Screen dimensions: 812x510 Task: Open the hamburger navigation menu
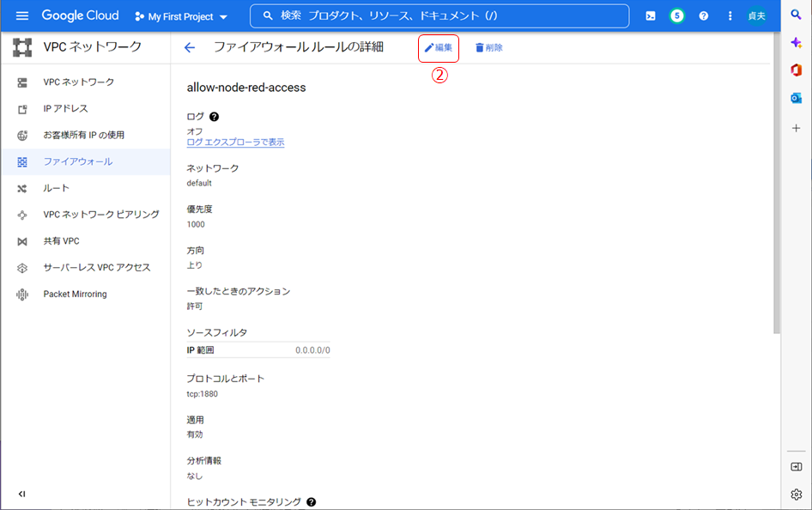click(x=22, y=16)
